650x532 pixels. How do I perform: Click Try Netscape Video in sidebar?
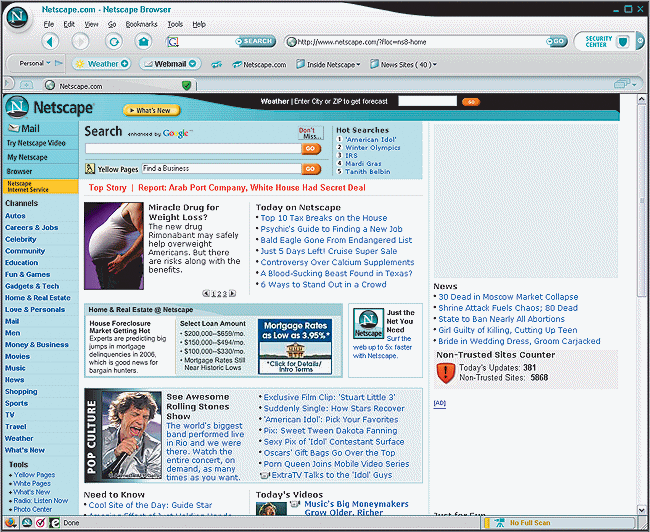point(36,143)
